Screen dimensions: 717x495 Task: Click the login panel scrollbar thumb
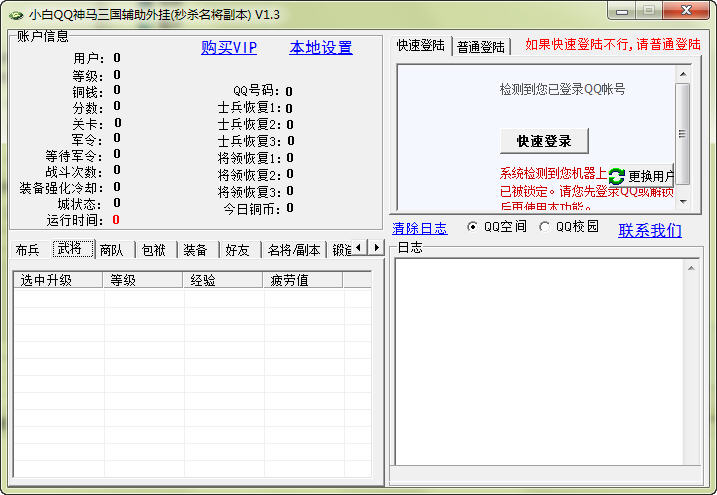(x=683, y=133)
